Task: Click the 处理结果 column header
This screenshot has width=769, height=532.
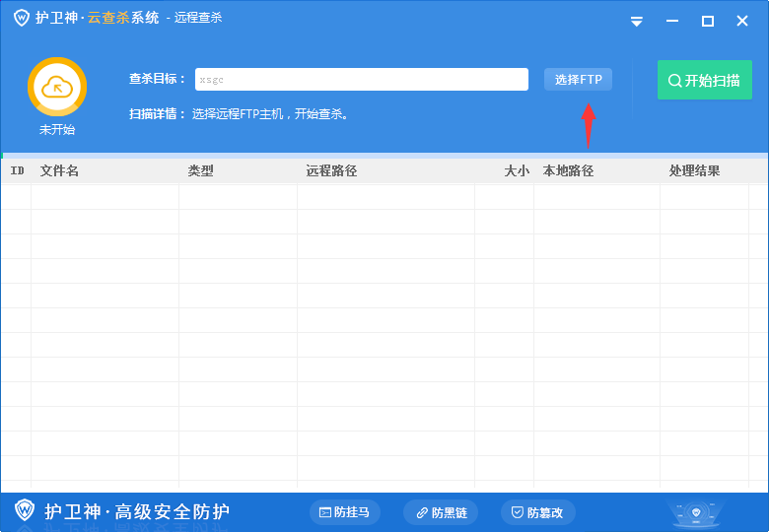Action: click(694, 171)
